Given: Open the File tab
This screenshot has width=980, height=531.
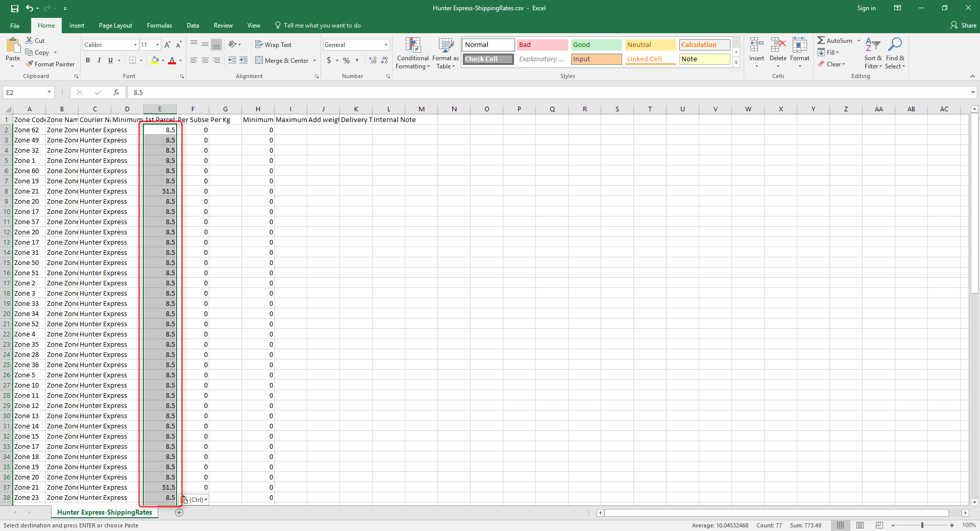Looking at the screenshot, I should pos(15,26).
